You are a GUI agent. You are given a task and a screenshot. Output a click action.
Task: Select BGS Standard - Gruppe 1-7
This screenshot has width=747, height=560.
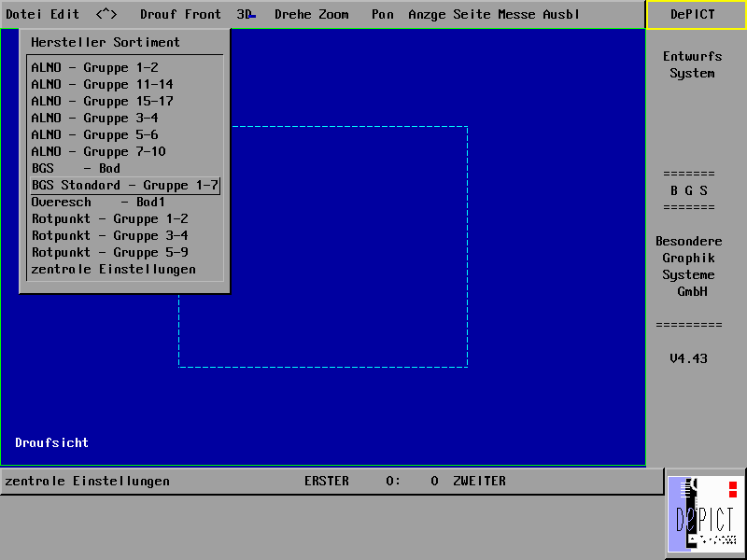click(x=125, y=185)
